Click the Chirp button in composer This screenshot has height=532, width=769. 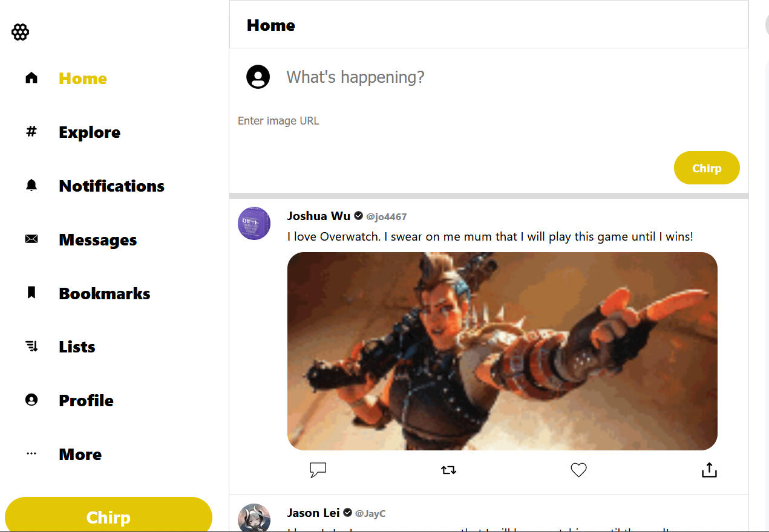[707, 168]
